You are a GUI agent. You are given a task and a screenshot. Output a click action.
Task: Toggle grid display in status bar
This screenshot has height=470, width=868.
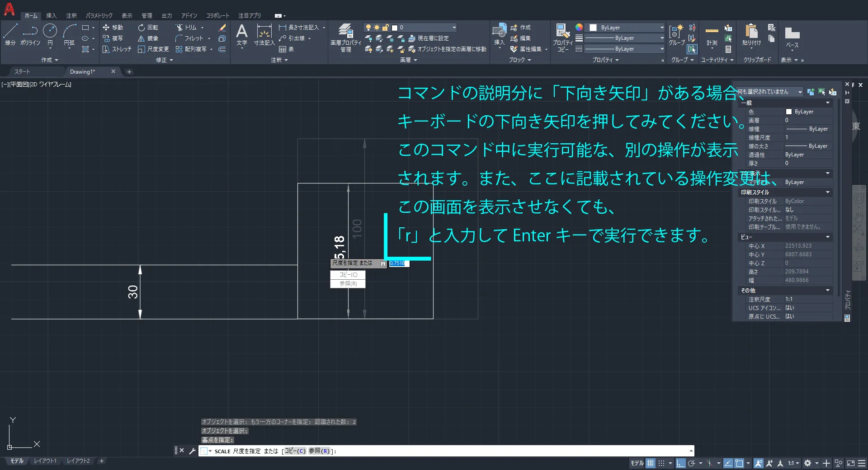click(x=650, y=463)
